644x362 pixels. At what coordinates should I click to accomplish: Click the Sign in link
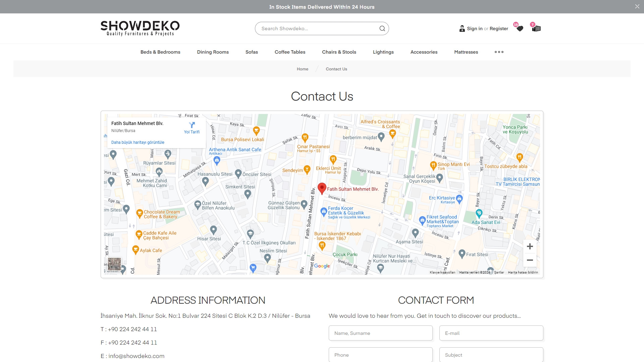point(475,28)
